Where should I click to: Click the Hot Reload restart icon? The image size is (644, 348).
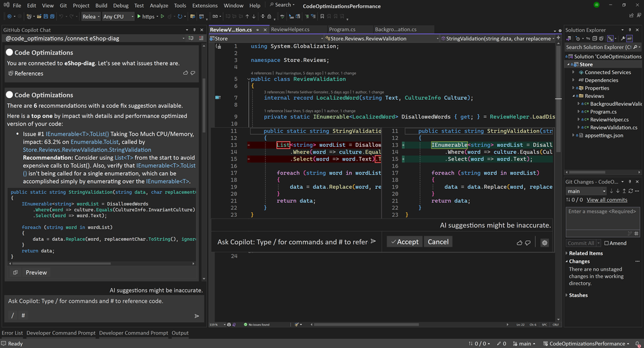pos(179,16)
